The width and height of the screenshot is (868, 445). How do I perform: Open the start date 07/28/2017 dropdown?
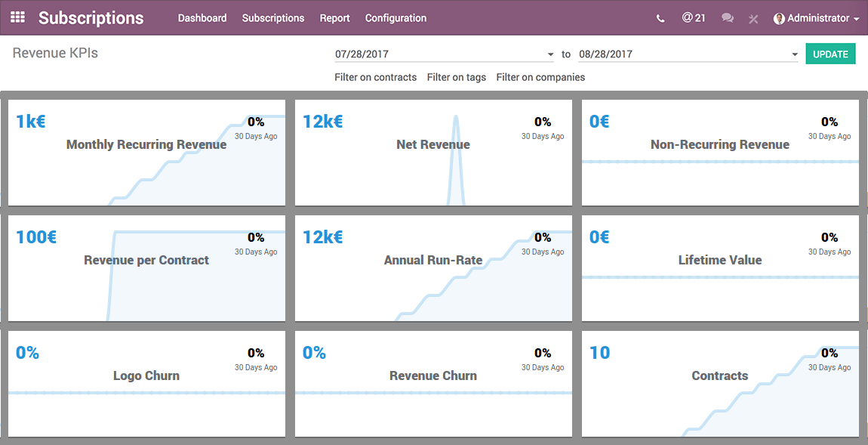pyautogui.click(x=445, y=54)
